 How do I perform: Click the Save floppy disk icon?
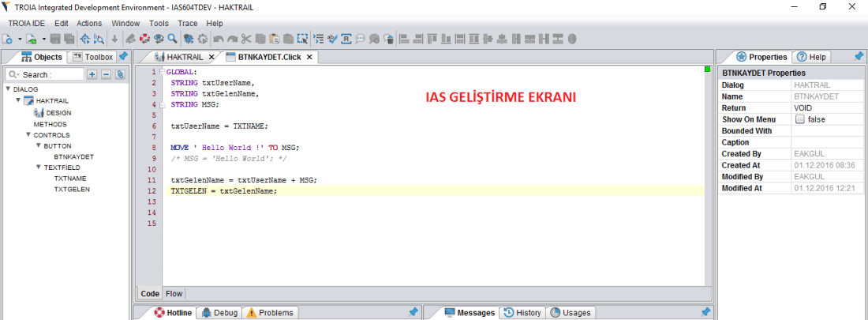tap(54, 39)
